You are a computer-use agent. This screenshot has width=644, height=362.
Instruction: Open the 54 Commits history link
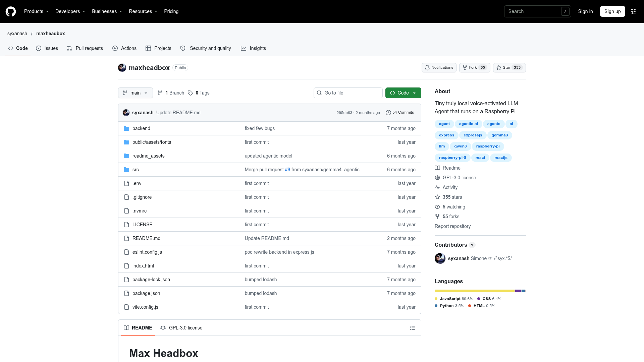click(x=400, y=113)
